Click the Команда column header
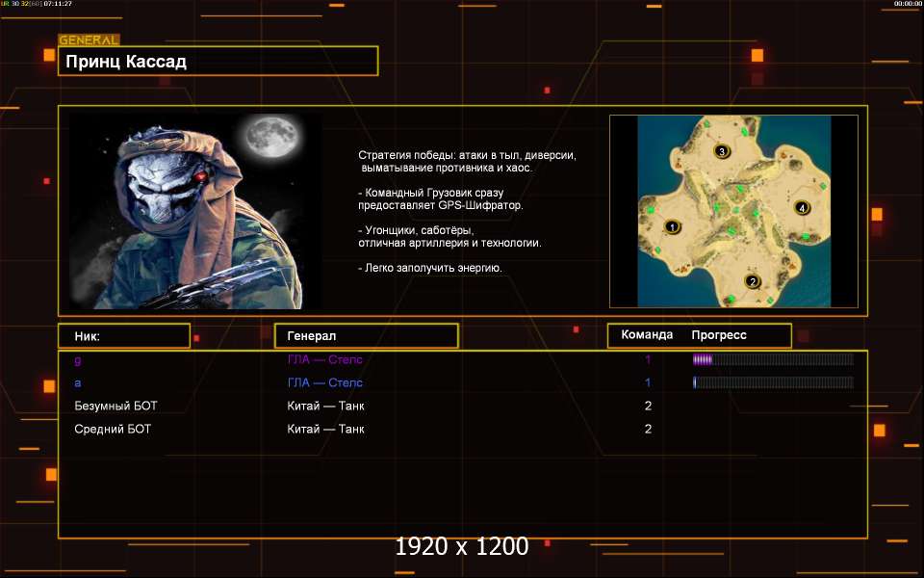The height and width of the screenshot is (578, 924). point(647,335)
